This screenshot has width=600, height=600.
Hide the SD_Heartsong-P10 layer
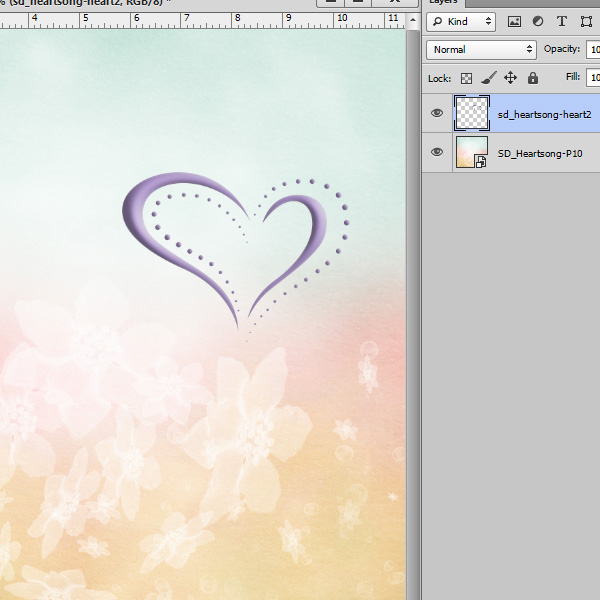point(437,152)
